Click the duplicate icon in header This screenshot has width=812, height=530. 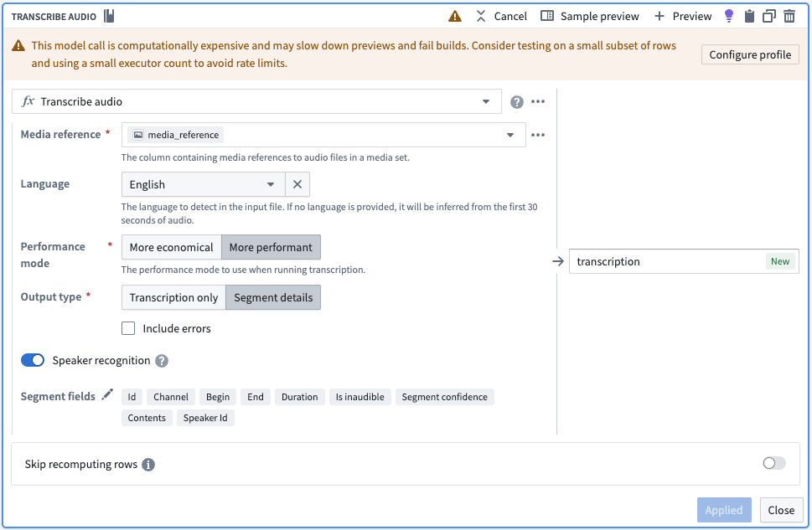click(769, 16)
